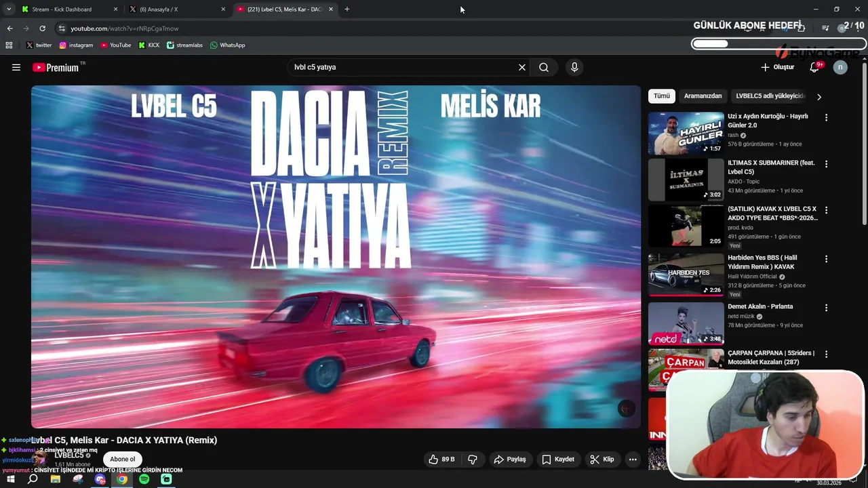Open Uzi x Aydın Kurtoğlu thumbnail
Image resolution: width=868 pixels, height=488 pixels.
686,134
